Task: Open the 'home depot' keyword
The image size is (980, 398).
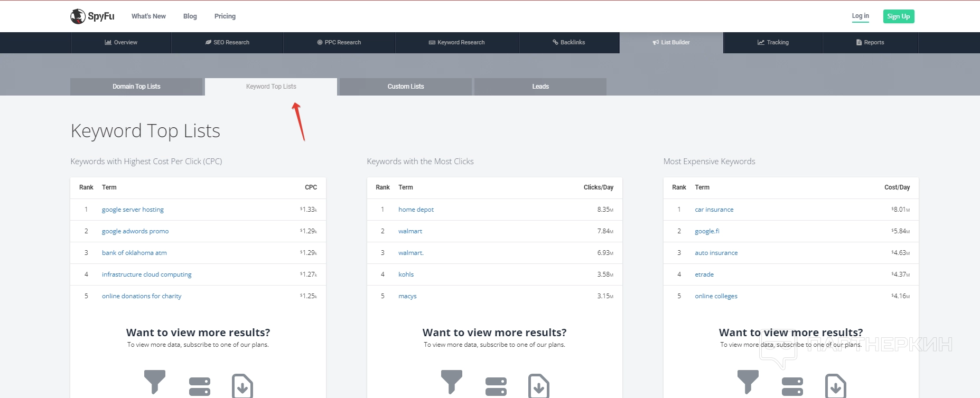Action: (x=416, y=210)
